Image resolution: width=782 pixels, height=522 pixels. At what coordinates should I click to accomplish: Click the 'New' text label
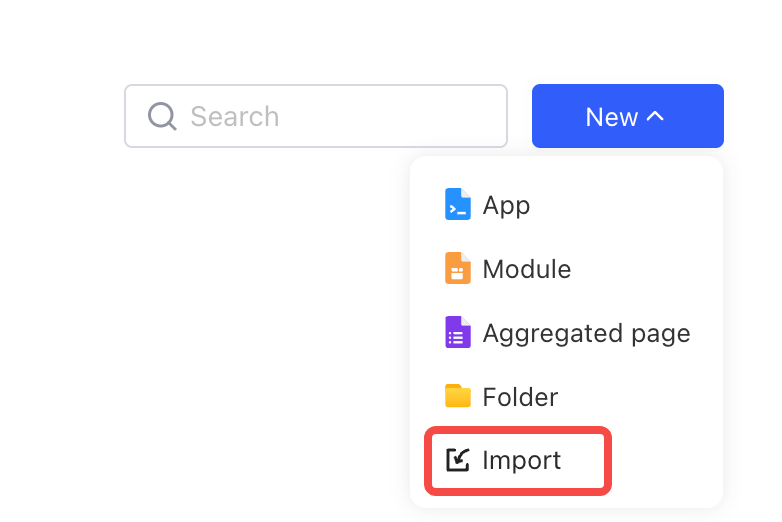(611, 117)
